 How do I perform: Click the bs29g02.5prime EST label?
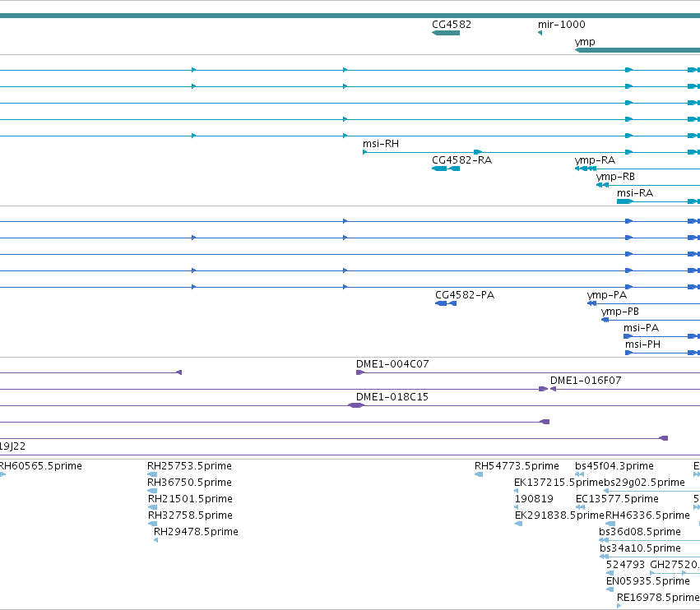tap(644, 483)
